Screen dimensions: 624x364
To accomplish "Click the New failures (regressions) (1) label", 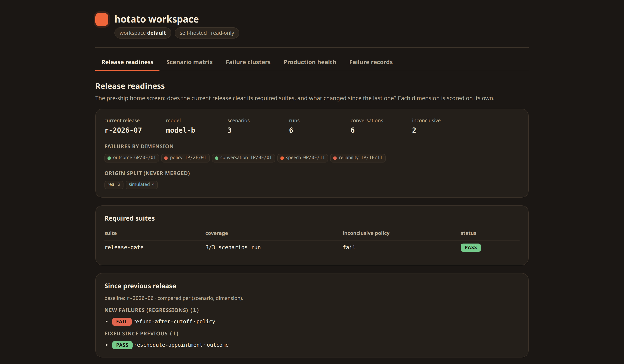I will tap(151, 310).
